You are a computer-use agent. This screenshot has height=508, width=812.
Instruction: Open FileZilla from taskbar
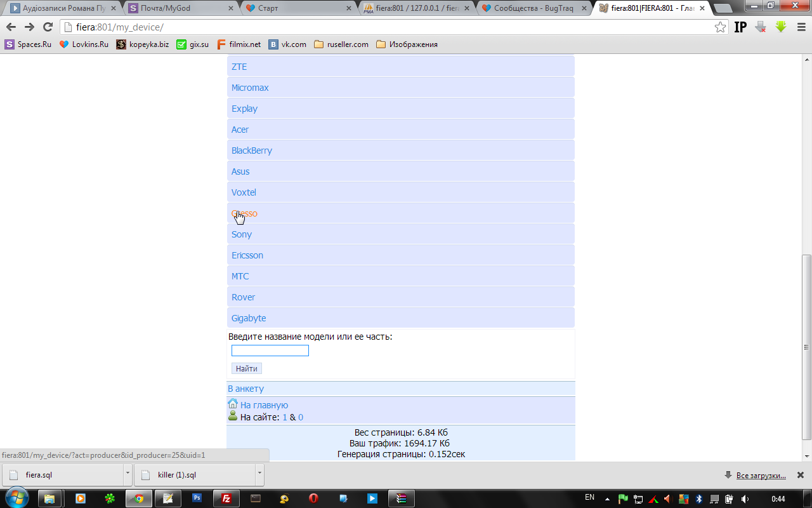(x=226, y=498)
